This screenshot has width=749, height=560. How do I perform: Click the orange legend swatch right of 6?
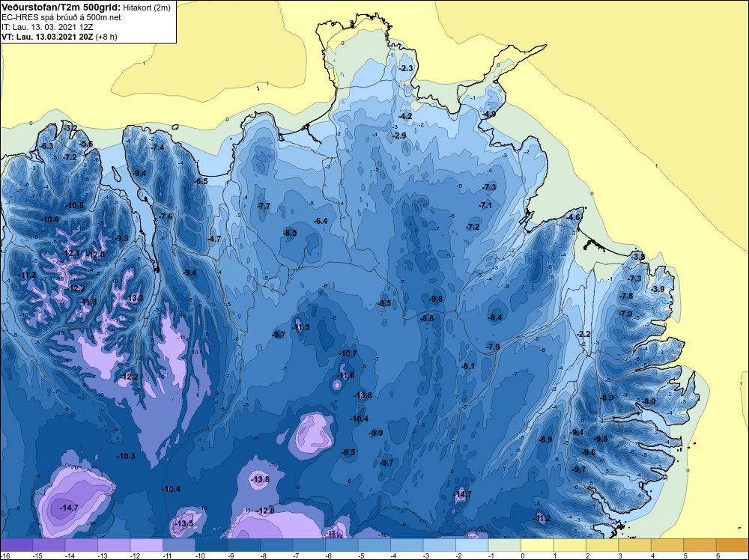pyautogui.click(x=733, y=545)
